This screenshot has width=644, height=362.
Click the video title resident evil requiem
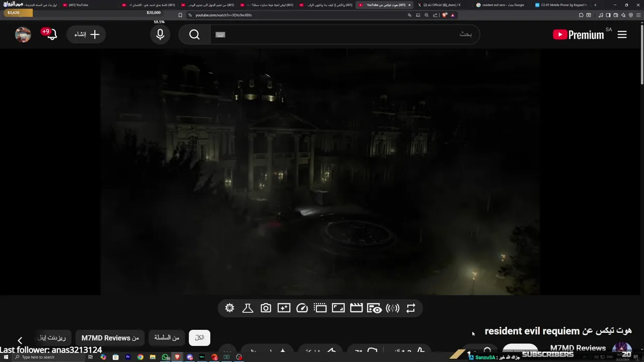tap(558, 331)
